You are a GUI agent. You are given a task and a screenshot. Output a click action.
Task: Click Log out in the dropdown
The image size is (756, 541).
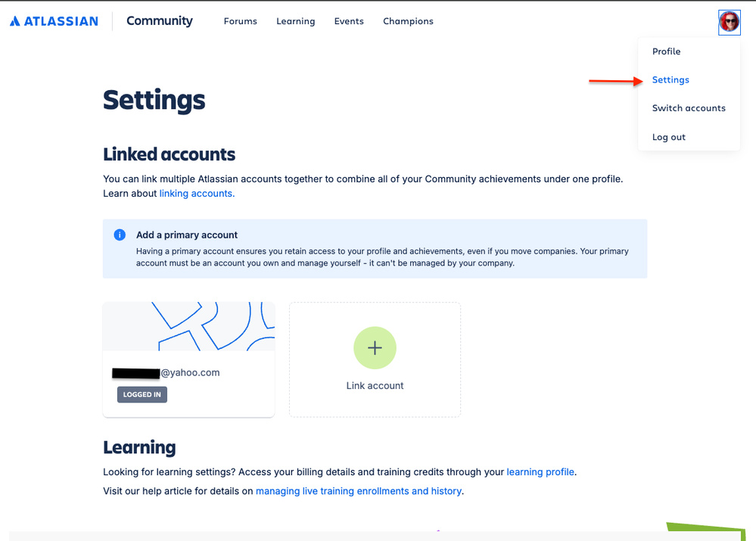(669, 137)
